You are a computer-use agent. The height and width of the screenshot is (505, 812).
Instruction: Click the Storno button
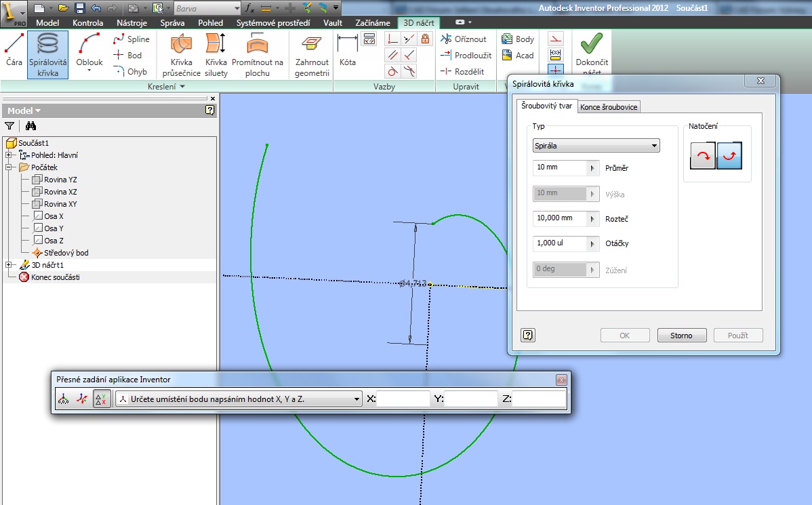tap(681, 336)
